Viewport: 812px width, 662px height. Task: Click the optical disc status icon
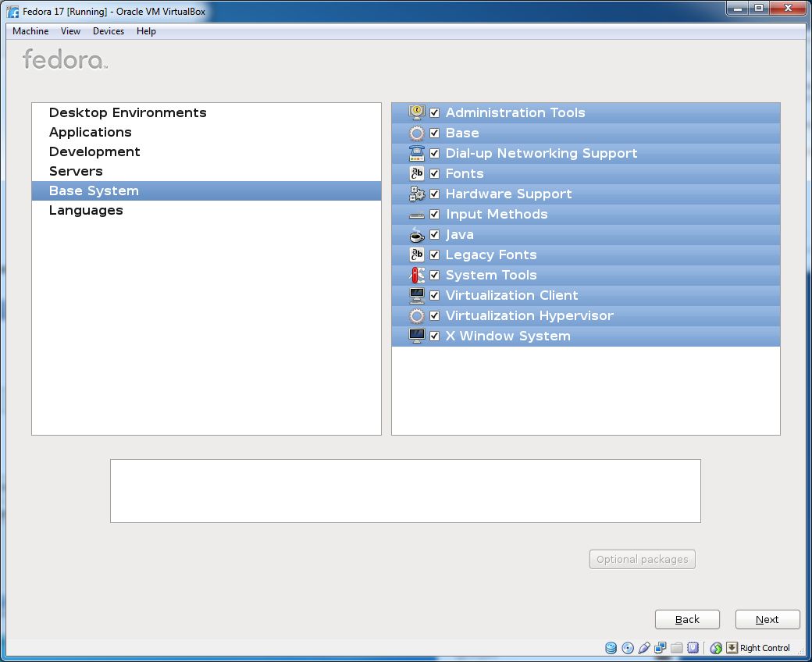tap(628, 647)
